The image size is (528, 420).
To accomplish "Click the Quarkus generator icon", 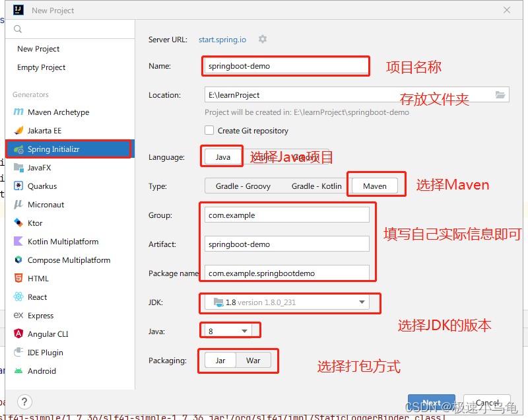I will point(18,186).
